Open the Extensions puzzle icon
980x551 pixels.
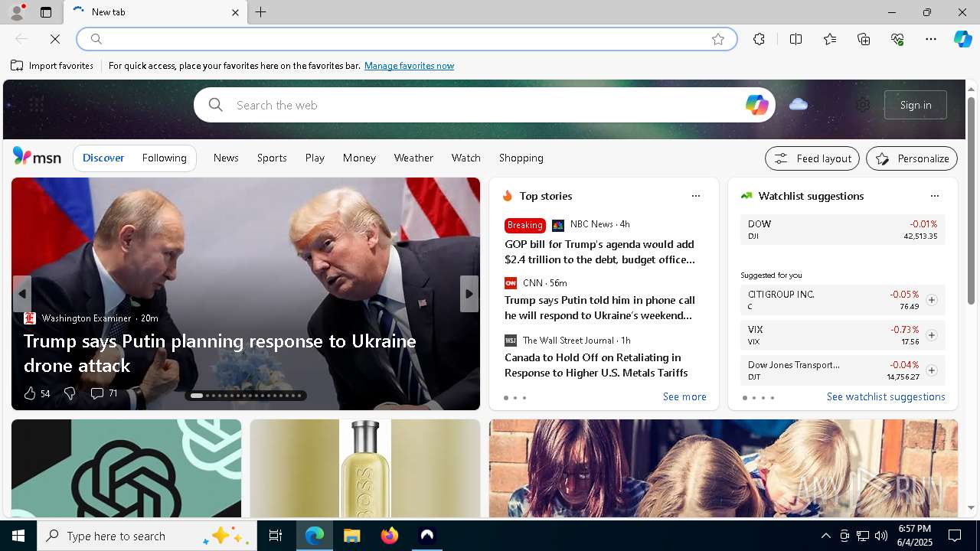759,39
